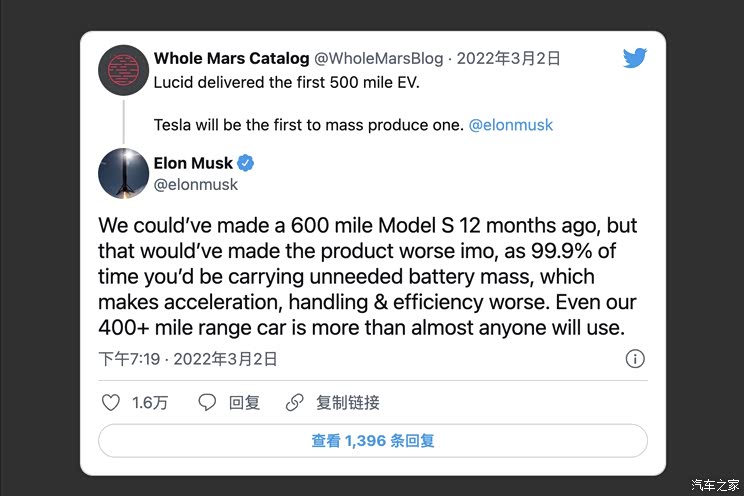Image resolution: width=744 pixels, height=496 pixels.
Task: Click the blue verified badge
Action: 245,163
